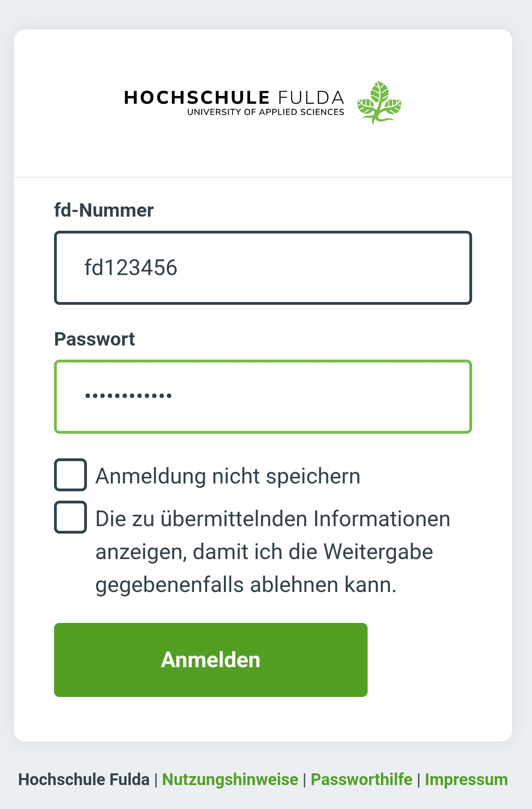Click the masked password dots
Image resolution: width=532 pixels, height=809 pixels.
click(128, 396)
